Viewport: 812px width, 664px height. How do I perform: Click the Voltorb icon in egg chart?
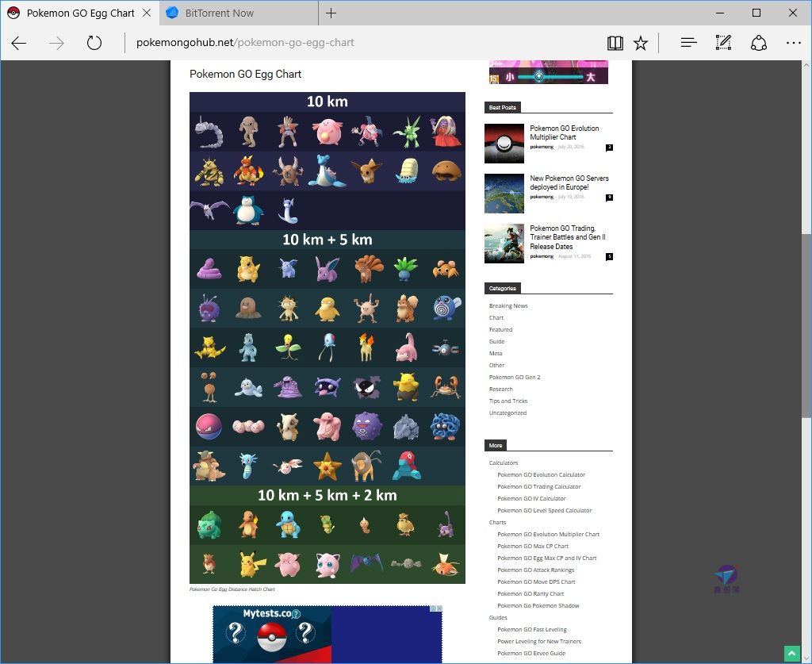[x=209, y=426]
